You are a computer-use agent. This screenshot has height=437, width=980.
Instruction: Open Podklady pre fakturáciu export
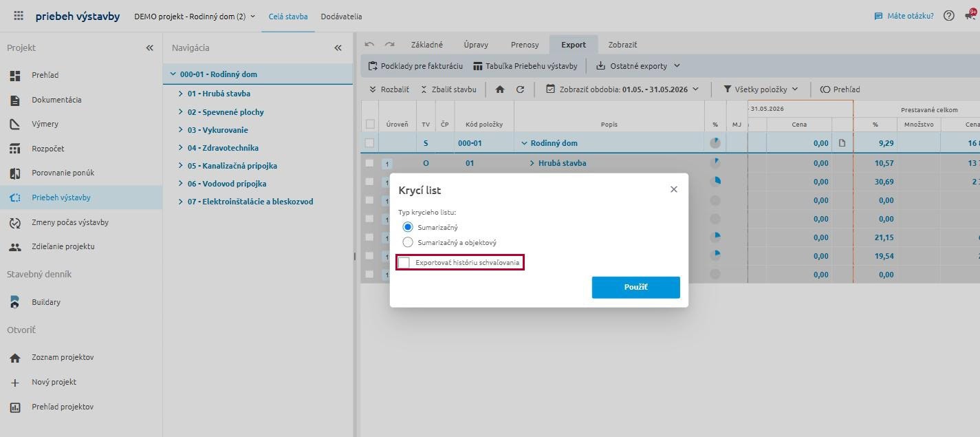click(415, 66)
